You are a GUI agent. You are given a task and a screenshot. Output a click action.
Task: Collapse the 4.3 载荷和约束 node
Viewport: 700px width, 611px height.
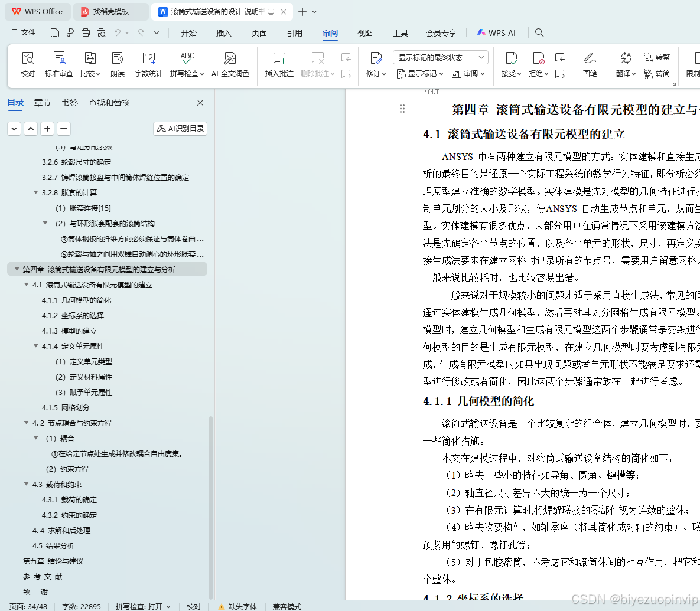coord(27,484)
